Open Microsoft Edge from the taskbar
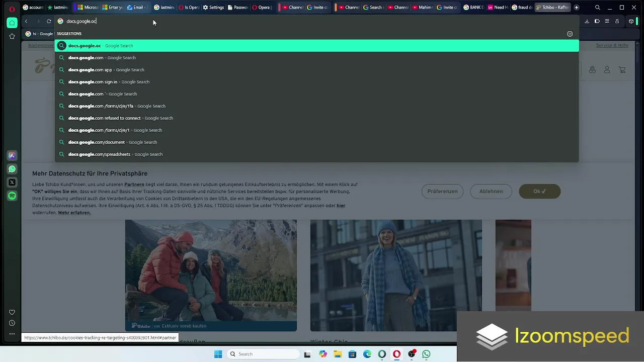This screenshot has height=362, width=644. 367,354
